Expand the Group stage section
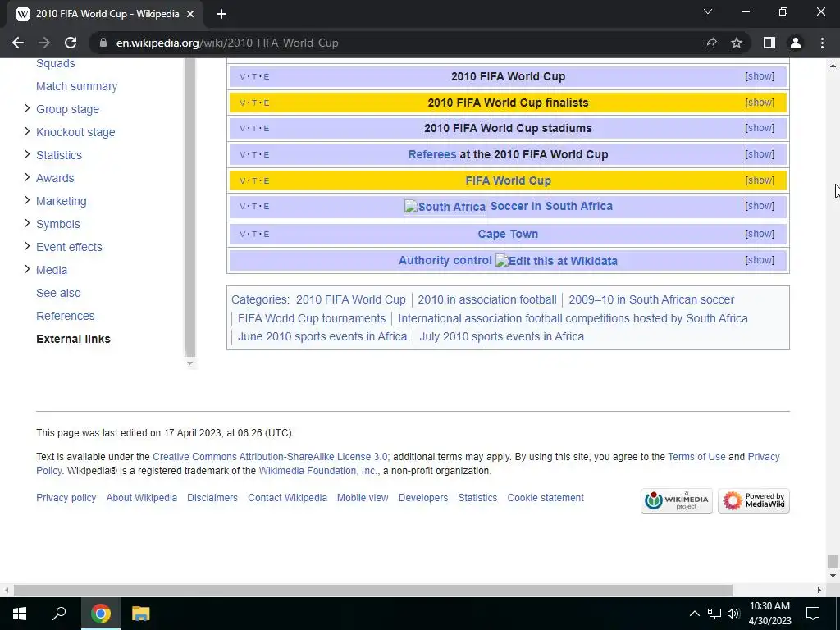Screen dimensions: 840x630 pos(27,109)
